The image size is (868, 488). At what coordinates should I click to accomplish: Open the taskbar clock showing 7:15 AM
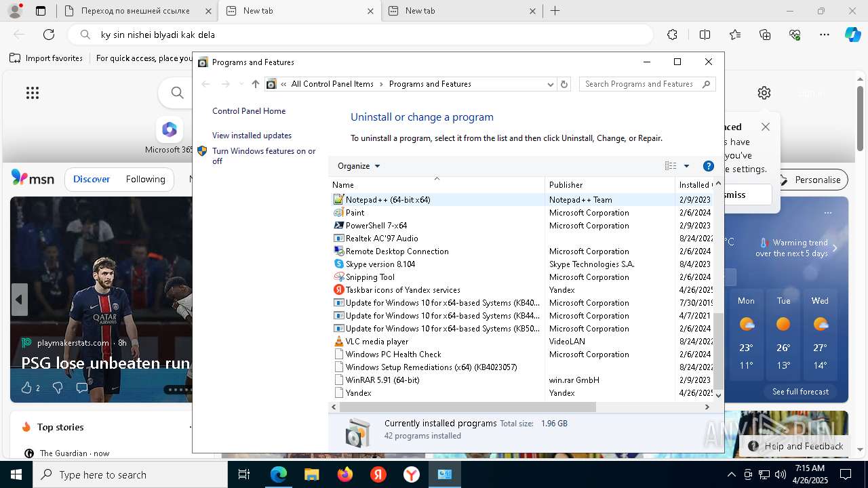(810, 474)
